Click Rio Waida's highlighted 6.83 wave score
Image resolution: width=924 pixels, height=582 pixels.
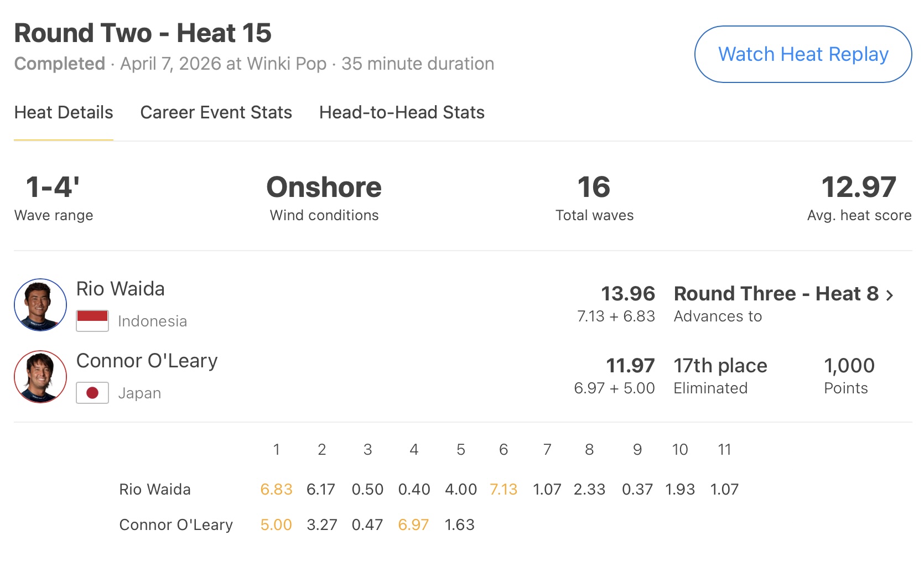[x=276, y=489]
